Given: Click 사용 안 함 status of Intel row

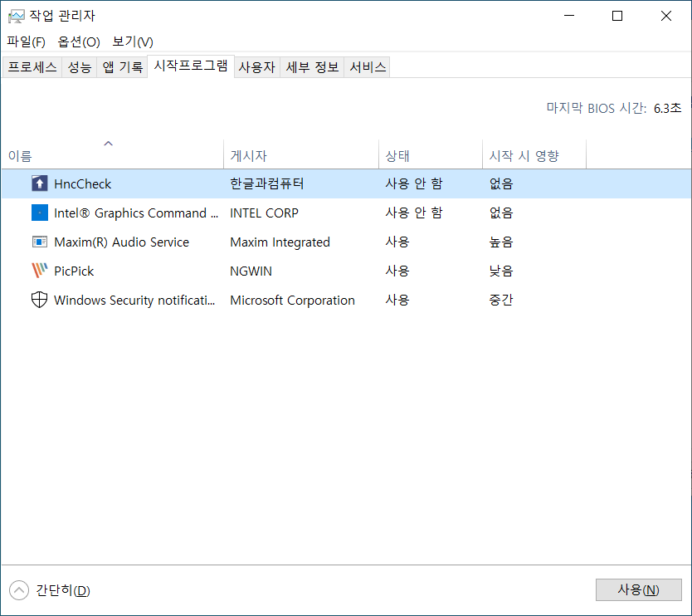Looking at the screenshot, I should [413, 213].
